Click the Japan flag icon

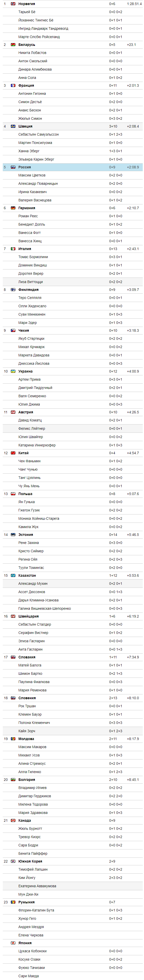tap(13, 943)
